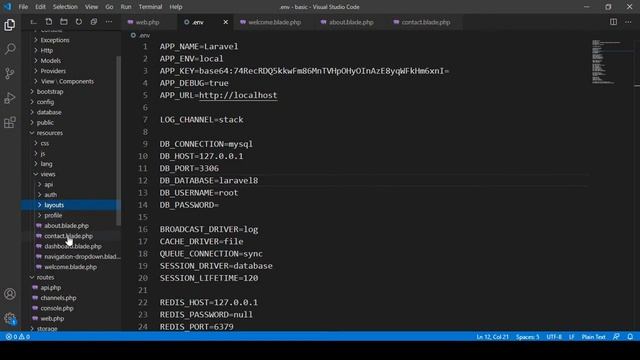Screen dimensions: 640x360
Task: Switch to the contact.blade.php tab
Action: [426, 22]
